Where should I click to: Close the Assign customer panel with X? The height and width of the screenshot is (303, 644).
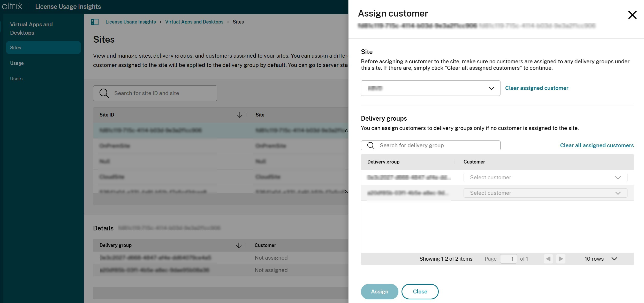coord(632,15)
